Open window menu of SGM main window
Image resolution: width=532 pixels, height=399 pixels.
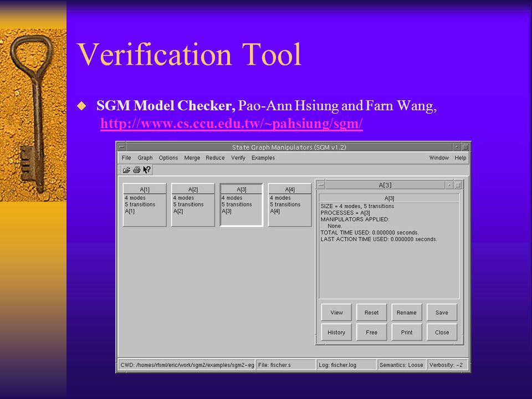122,147
